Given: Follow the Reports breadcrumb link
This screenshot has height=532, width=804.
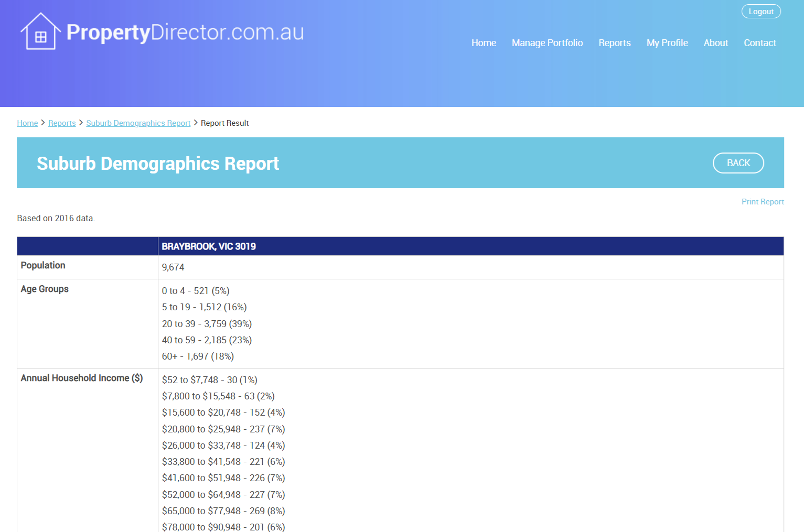Looking at the screenshot, I should coord(62,123).
